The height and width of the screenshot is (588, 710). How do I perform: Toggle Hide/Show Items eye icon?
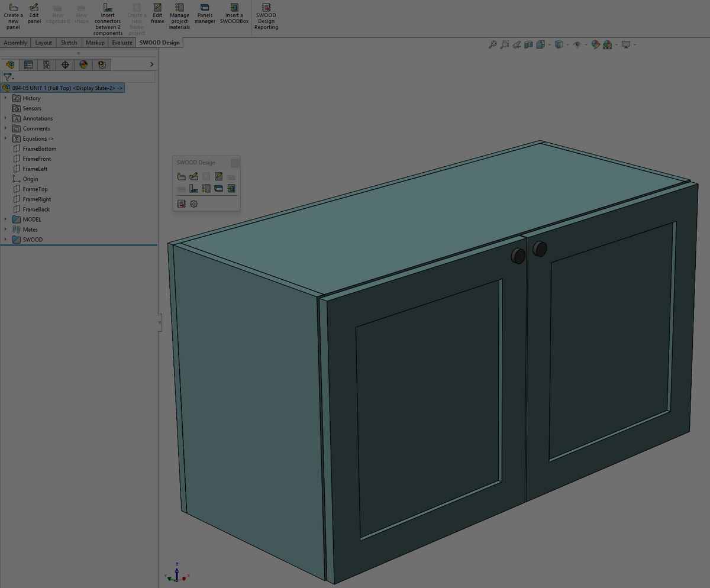click(577, 44)
